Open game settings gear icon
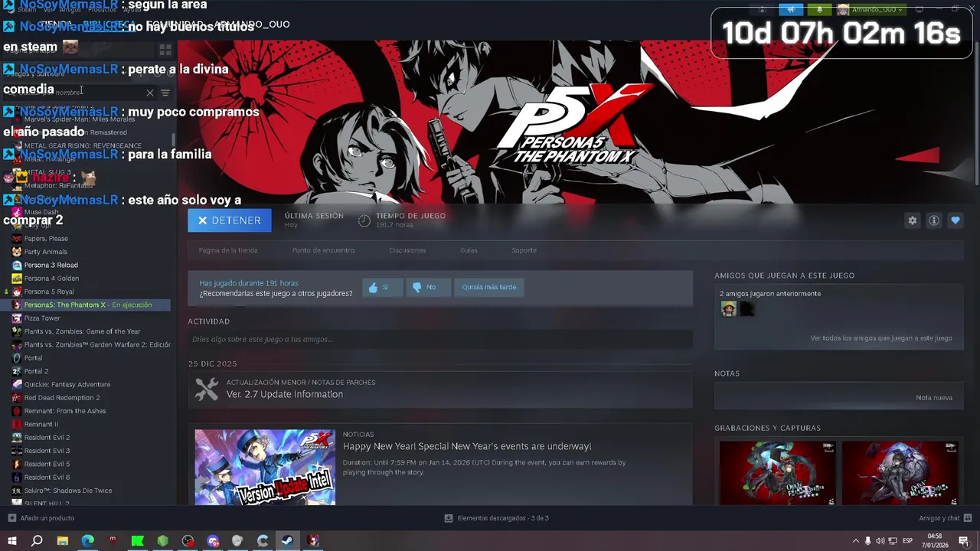This screenshot has width=980, height=551. [912, 220]
